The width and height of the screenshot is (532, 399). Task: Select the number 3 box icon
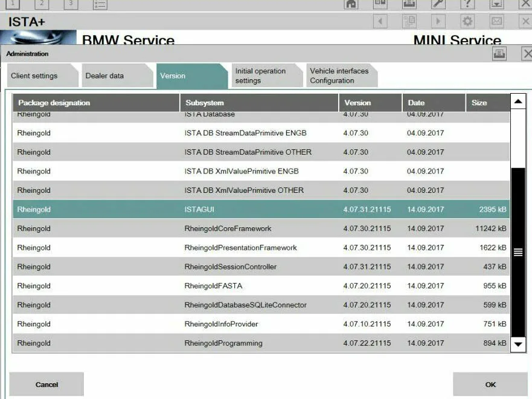point(71,4)
